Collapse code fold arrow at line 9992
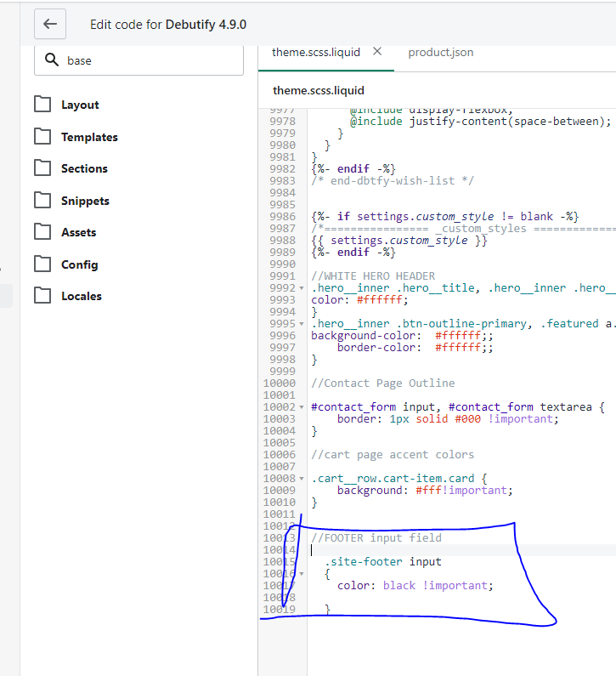The height and width of the screenshot is (676, 616). point(302,288)
